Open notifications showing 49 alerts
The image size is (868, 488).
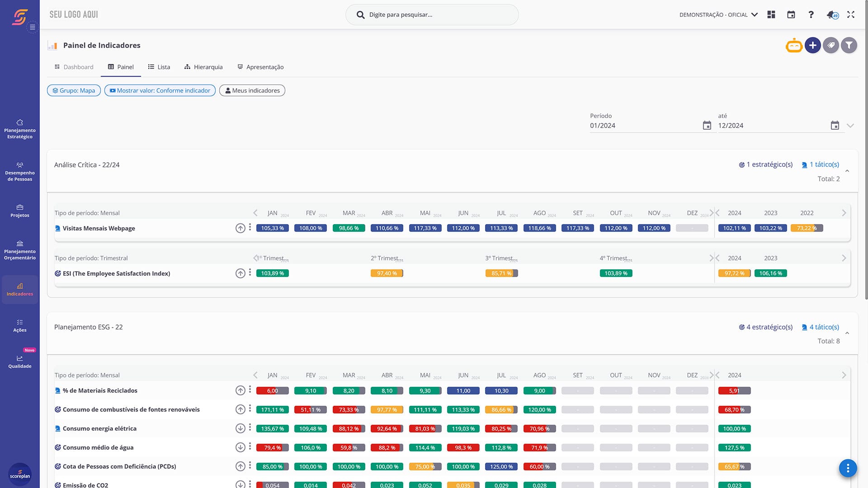pyautogui.click(x=832, y=14)
